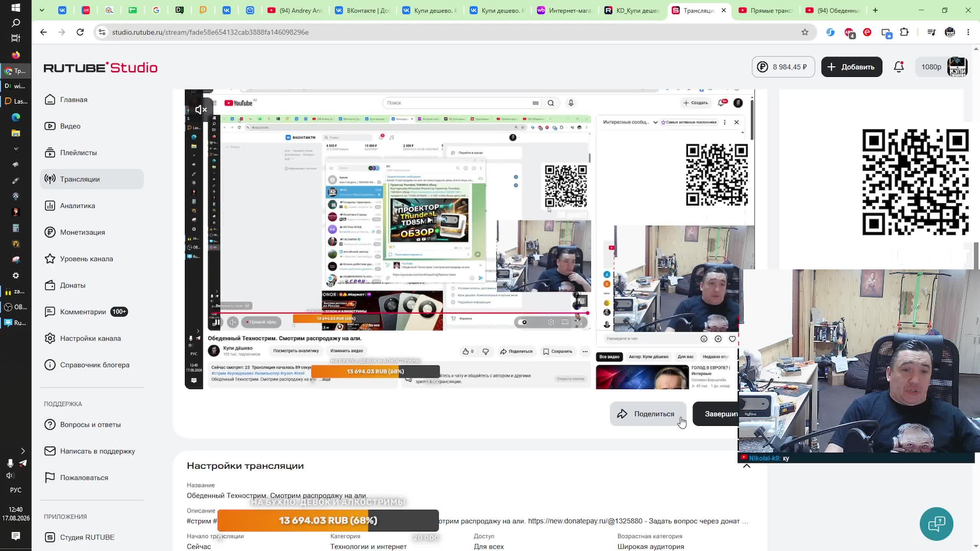Click the Для всех access value
Screen dimensions: 980x551
488,546
